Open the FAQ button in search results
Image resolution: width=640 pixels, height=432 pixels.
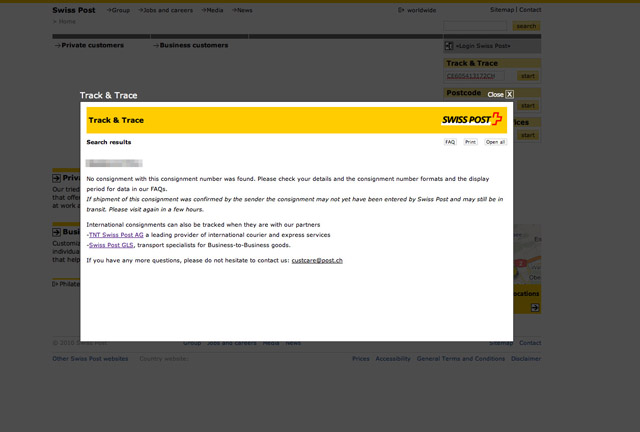pyautogui.click(x=450, y=142)
